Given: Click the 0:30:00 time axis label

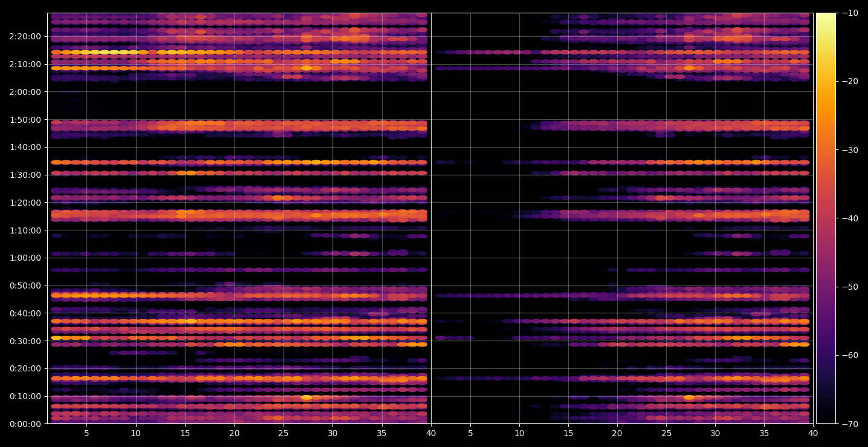Looking at the screenshot, I should [25, 341].
